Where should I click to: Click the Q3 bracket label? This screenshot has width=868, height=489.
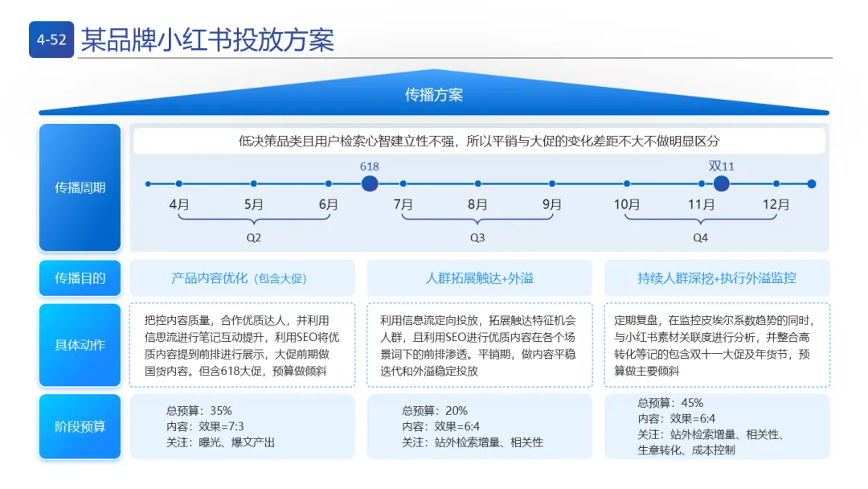click(478, 237)
